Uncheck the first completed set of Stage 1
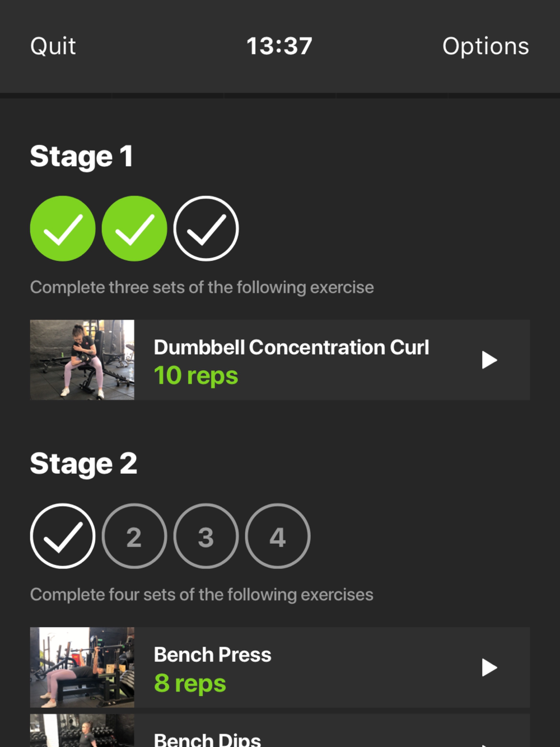 coord(63,228)
